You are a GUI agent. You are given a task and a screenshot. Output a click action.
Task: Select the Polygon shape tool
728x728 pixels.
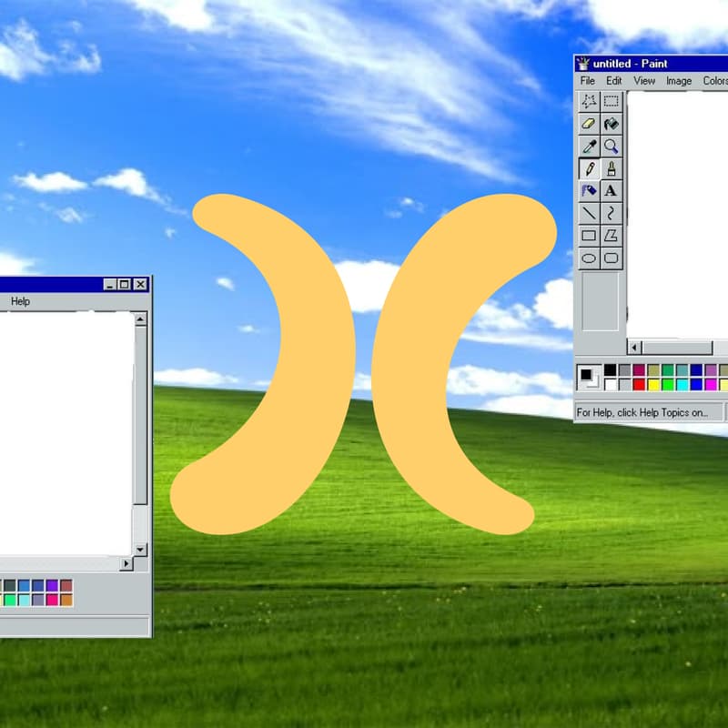pos(611,236)
